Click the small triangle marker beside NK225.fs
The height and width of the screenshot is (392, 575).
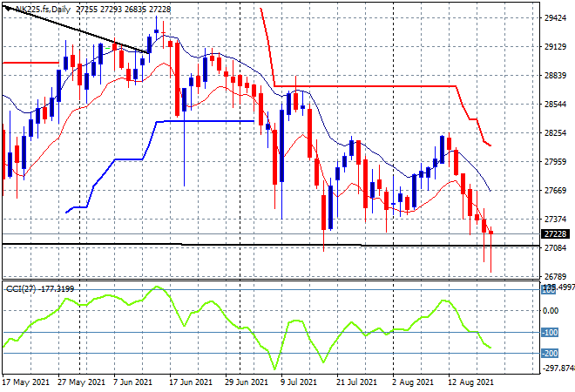coord(8,10)
